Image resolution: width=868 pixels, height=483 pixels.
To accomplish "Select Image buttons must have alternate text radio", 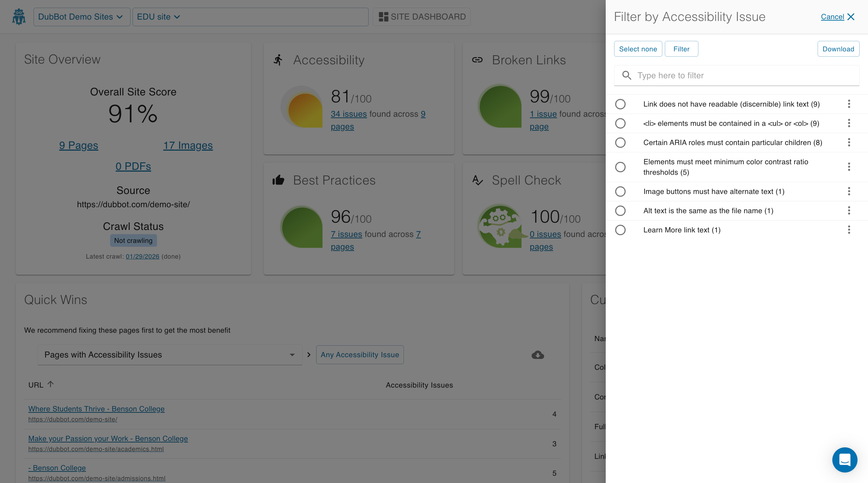I will 620,192.
